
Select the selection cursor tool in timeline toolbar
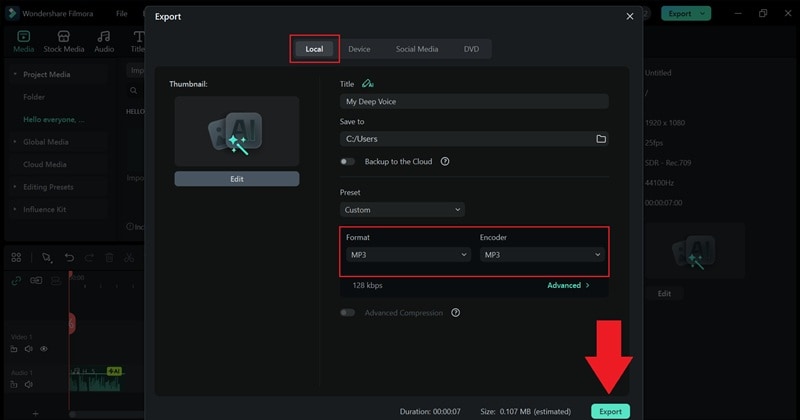click(x=47, y=258)
